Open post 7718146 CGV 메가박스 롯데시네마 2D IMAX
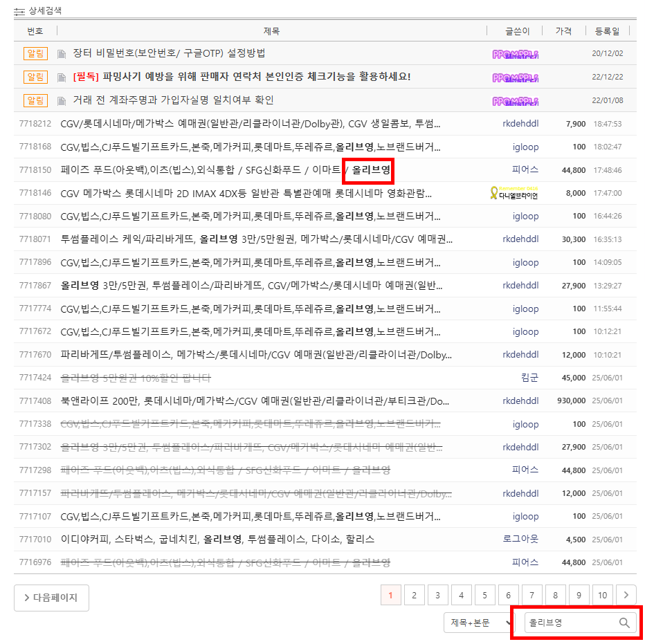The width and height of the screenshot is (645, 644). (246, 193)
